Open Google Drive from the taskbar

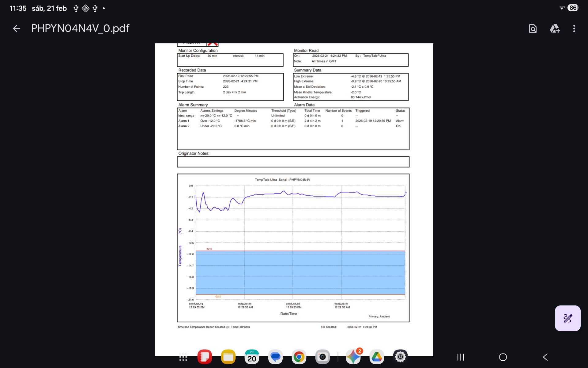377,357
